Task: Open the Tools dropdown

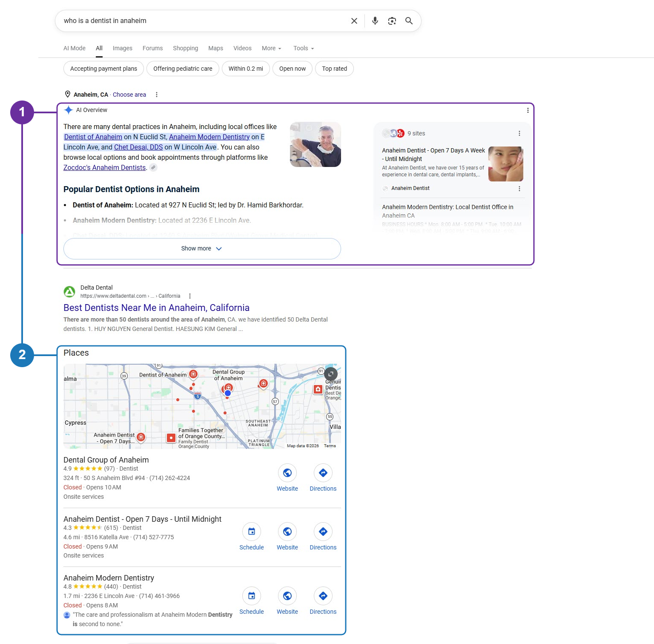Action: (x=304, y=48)
